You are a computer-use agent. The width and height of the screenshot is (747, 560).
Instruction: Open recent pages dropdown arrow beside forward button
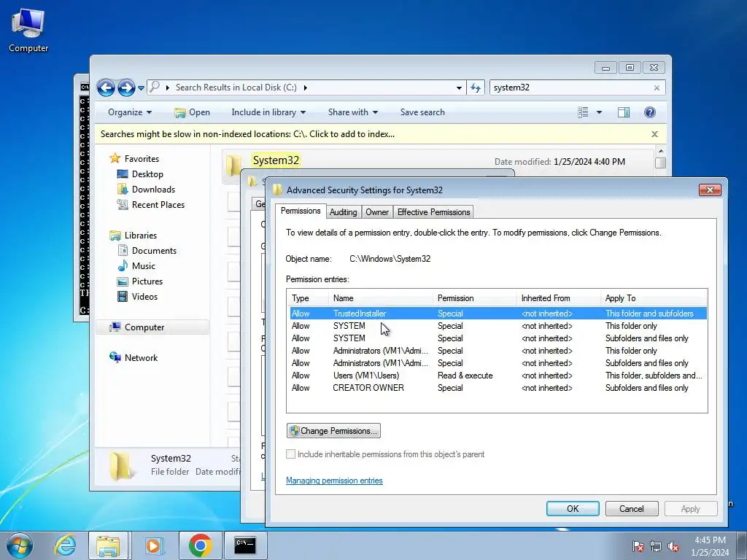141,88
